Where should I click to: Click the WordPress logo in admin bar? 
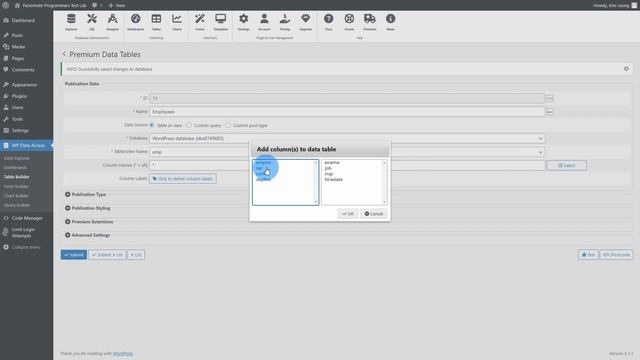point(6,5)
